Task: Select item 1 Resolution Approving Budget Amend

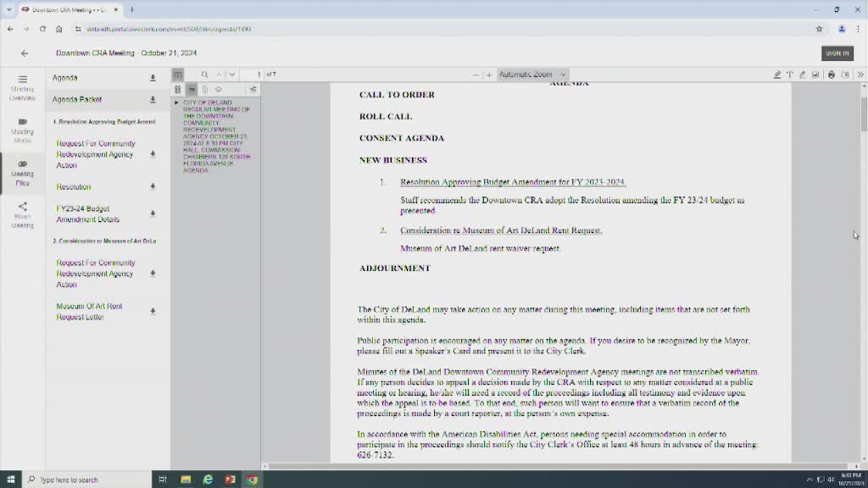Action: (104, 122)
